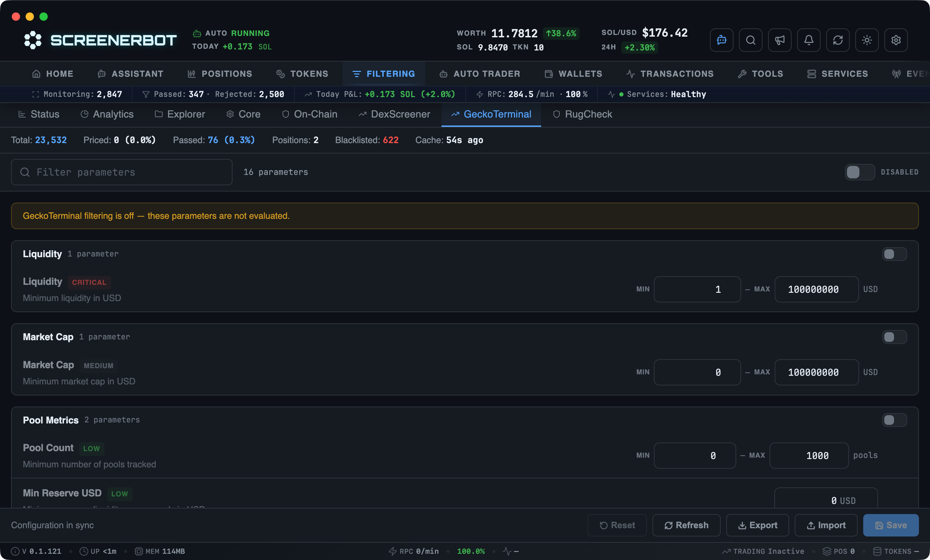930x560 pixels.
Task: Go to the Home nav item
Action: 53,74
